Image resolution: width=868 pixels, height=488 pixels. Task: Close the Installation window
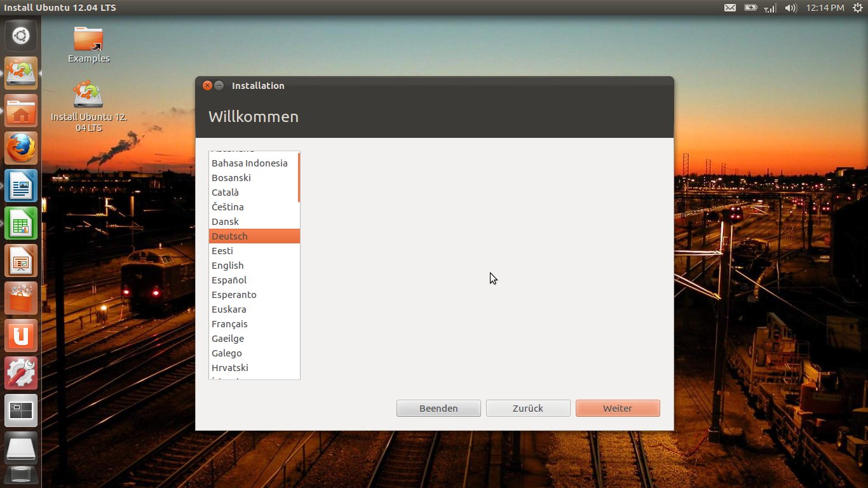click(x=207, y=85)
